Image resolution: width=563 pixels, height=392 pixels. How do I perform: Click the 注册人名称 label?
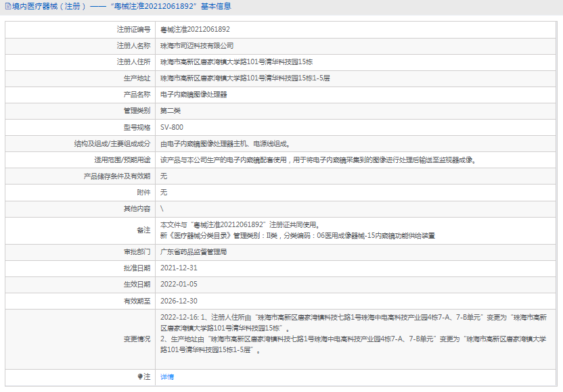click(133, 46)
